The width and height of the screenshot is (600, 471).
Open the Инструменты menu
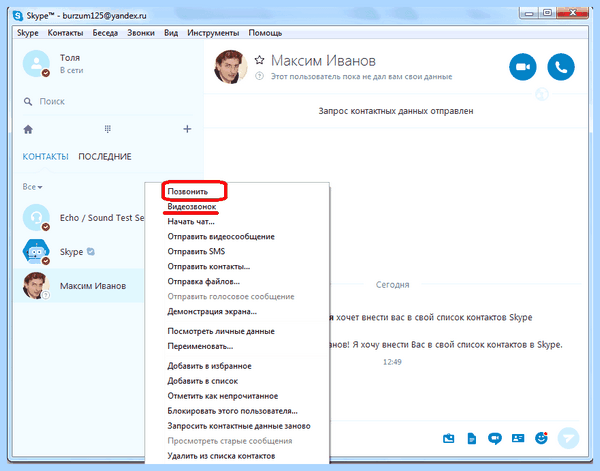point(213,33)
